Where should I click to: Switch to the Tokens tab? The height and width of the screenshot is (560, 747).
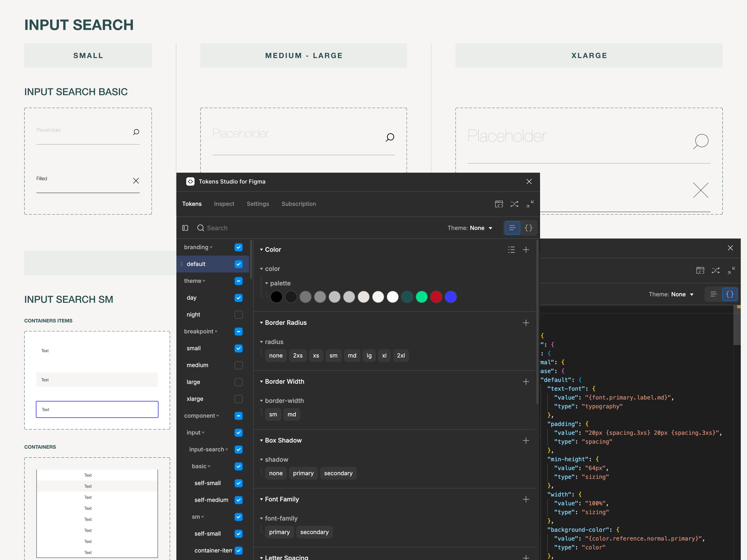[x=192, y=204]
